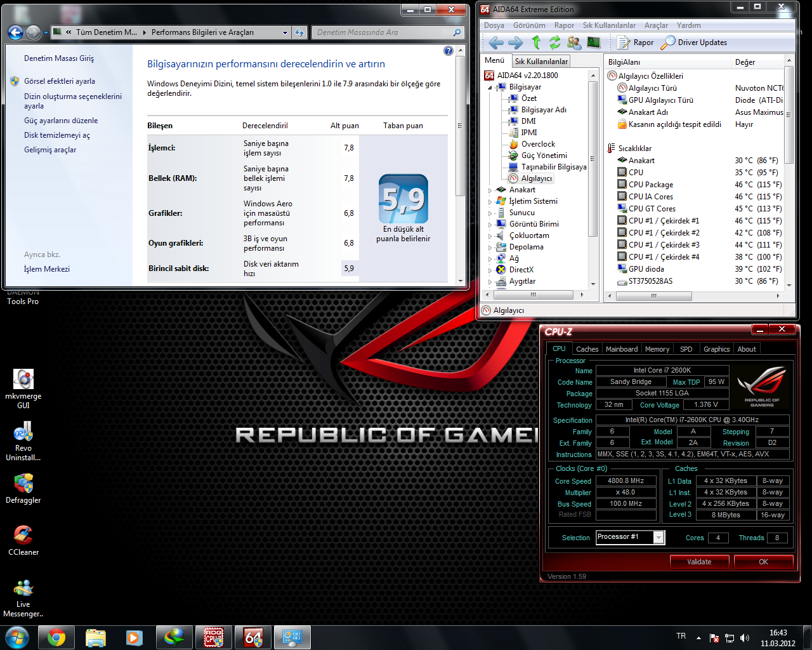Refresh AIDA64 sensor readings
Image resolution: width=812 pixels, height=650 pixels.
(555, 43)
